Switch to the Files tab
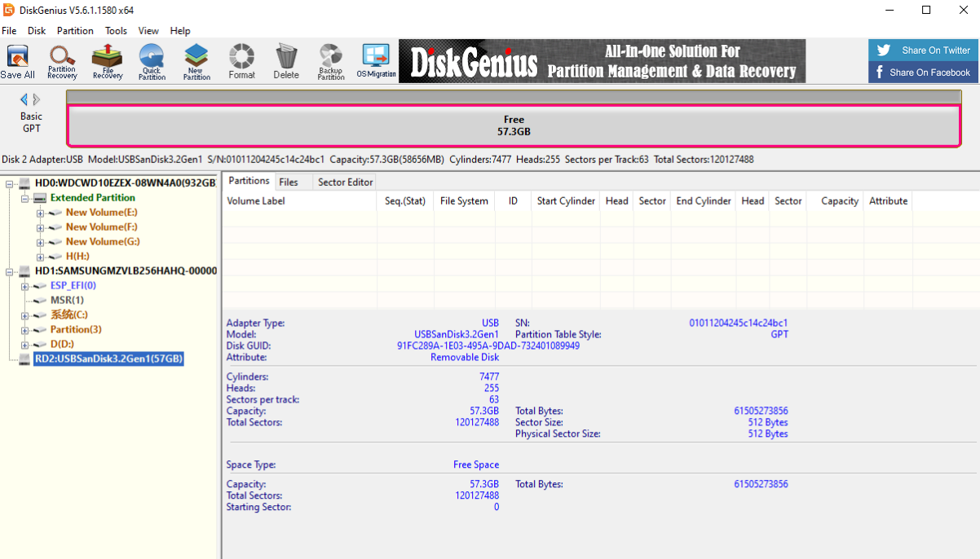The width and height of the screenshot is (980, 559). coord(289,182)
